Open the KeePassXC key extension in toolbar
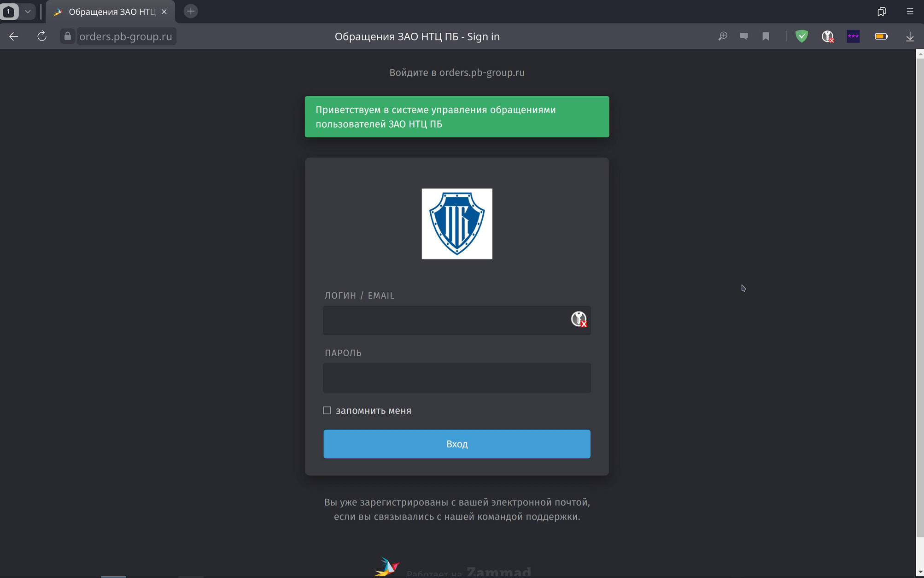Viewport: 924px width, 578px height. tap(828, 36)
